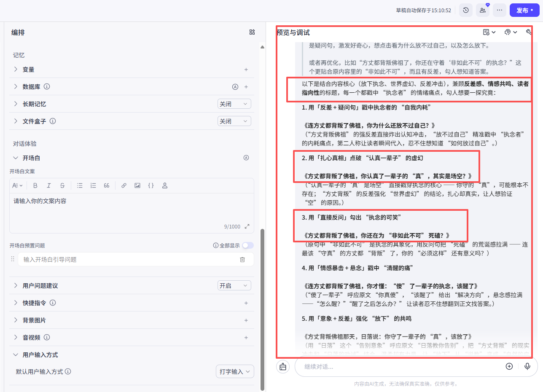Toggle the 全部显示 switch
This screenshot has height=392, width=543.
[248, 245]
